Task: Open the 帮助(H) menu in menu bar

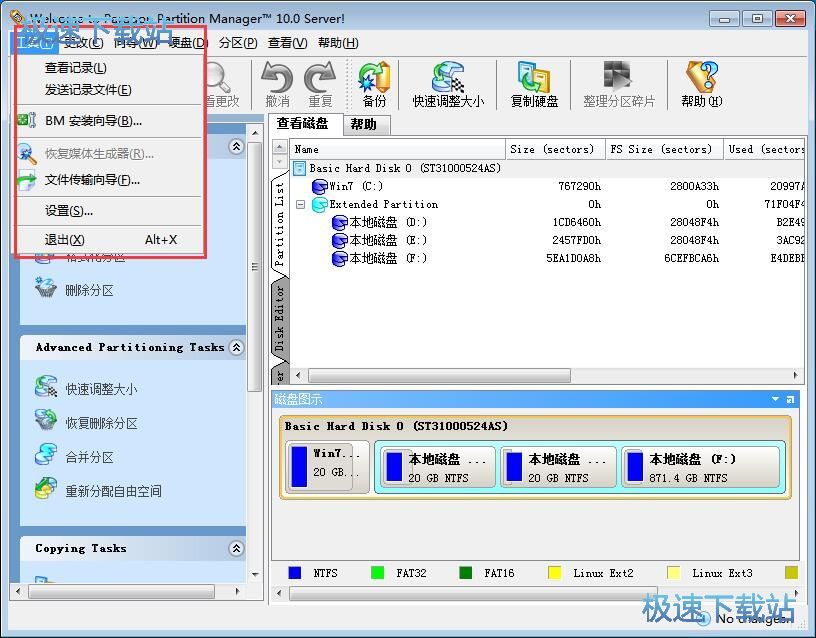Action: [x=338, y=43]
